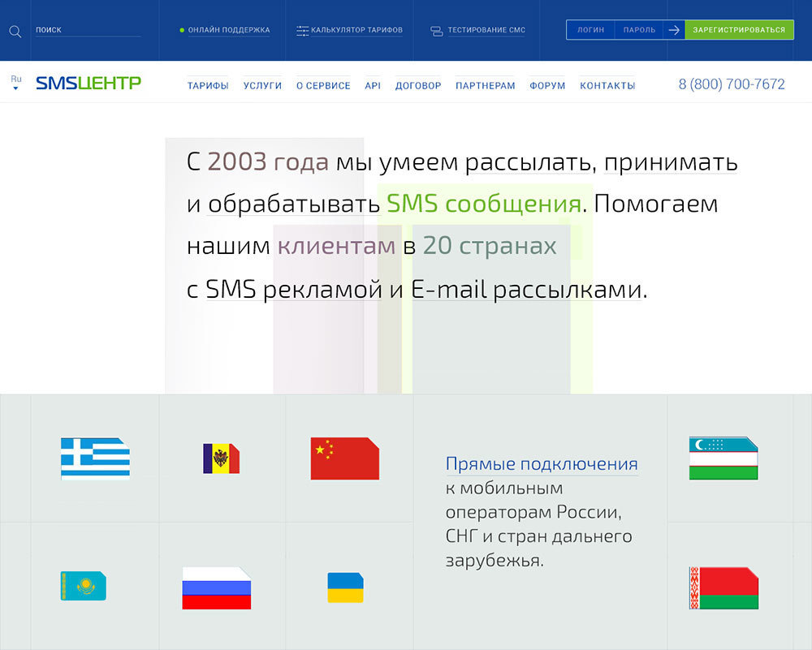Click the Belarus flag icon
The height and width of the screenshot is (650, 812).
(723, 588)
